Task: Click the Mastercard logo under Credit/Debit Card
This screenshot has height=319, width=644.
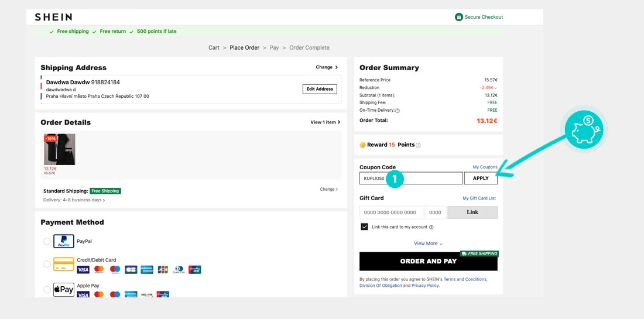Action: point(99,270)
